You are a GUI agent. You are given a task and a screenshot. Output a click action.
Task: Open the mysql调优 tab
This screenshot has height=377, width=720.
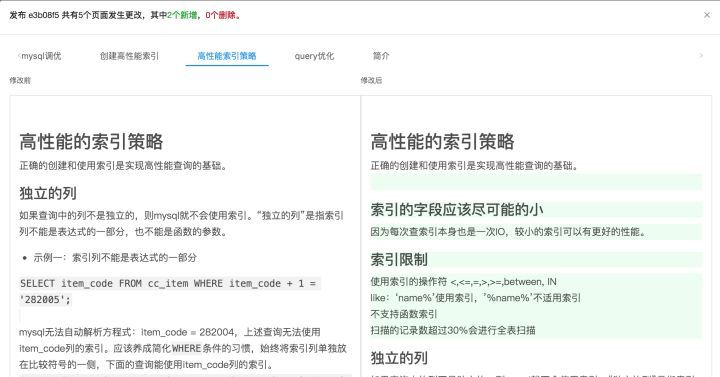click(41, 56)
